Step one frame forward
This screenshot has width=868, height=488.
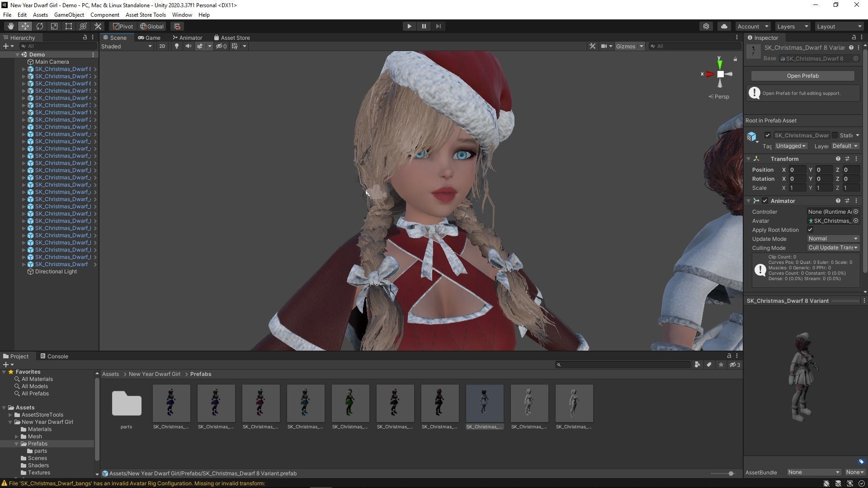pos(438,26)
